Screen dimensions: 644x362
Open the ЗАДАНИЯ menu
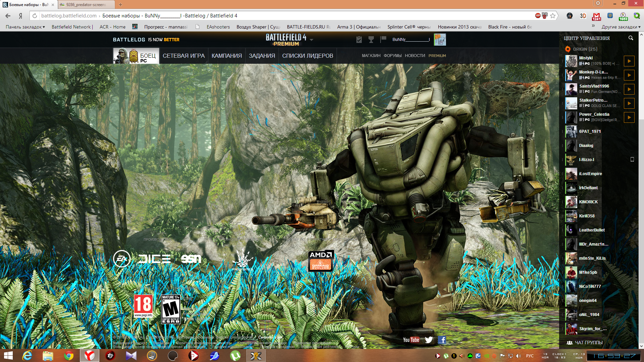pyautogui.click(x=262, y=56)
